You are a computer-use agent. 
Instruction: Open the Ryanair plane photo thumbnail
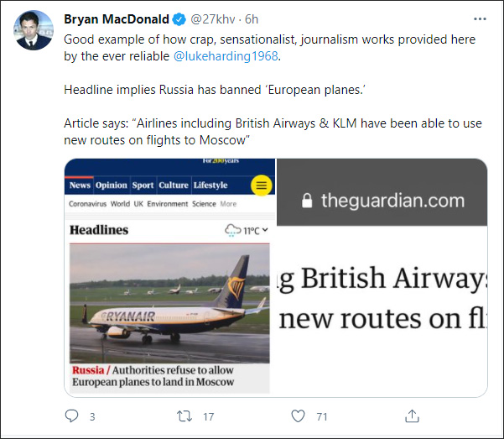[x=169, y=302]
